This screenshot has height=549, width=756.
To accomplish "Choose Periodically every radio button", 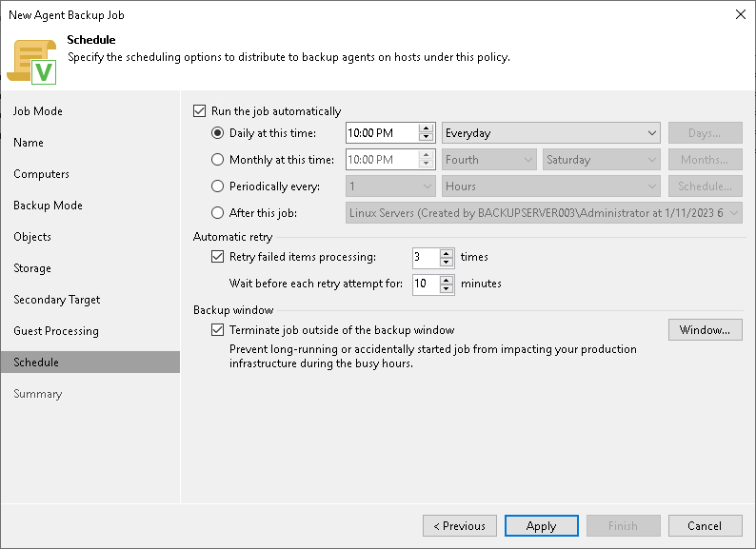I will click(x=217, y=186).
